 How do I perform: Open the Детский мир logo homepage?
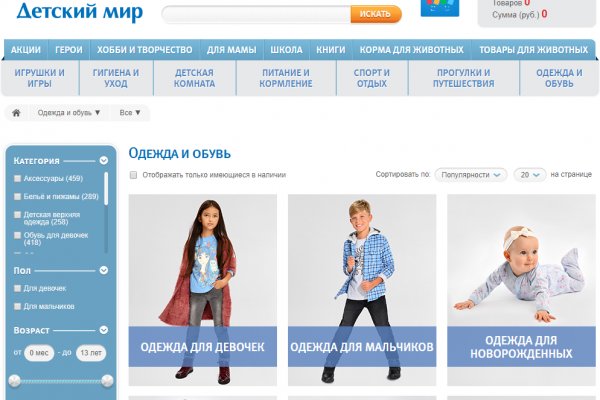80,12
